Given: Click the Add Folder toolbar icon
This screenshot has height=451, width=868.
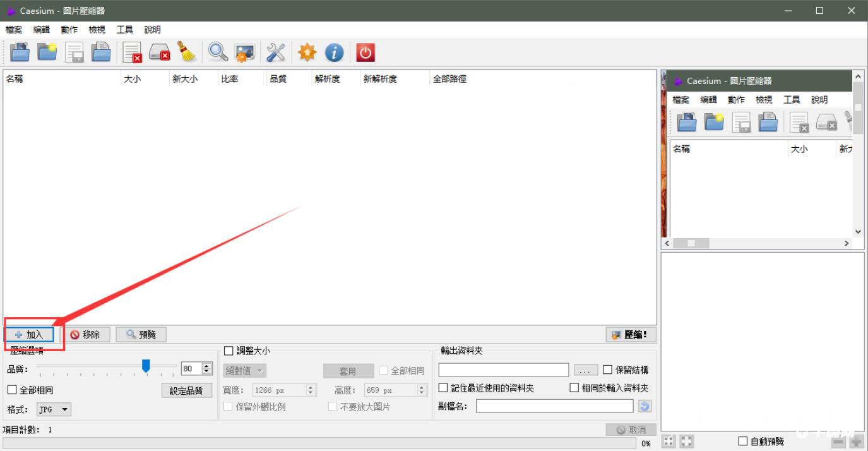Looking at the screenshot, I should (47, 52).
